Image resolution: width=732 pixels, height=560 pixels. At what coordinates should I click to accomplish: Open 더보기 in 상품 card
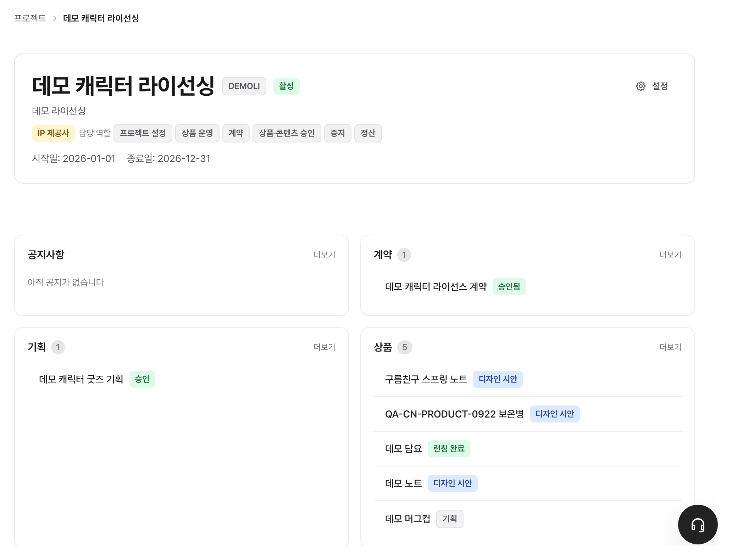click(670, 347)
